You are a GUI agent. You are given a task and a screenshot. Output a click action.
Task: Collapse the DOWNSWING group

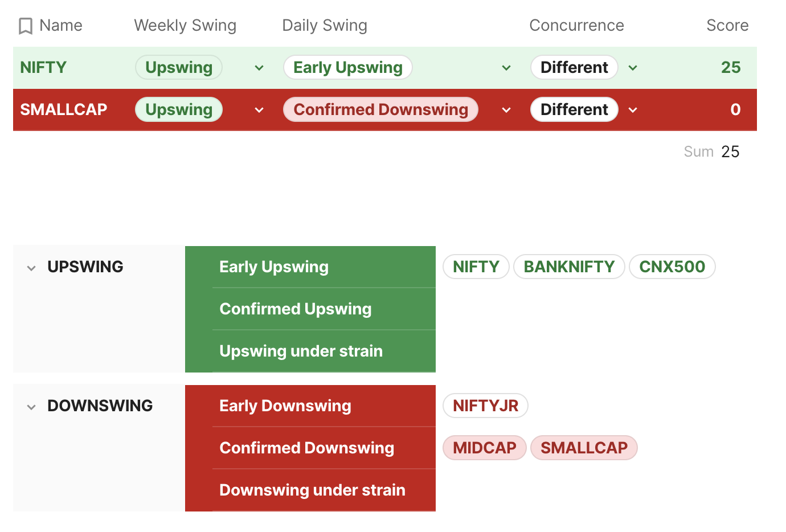pyautogui.click(x=31, y=407)
